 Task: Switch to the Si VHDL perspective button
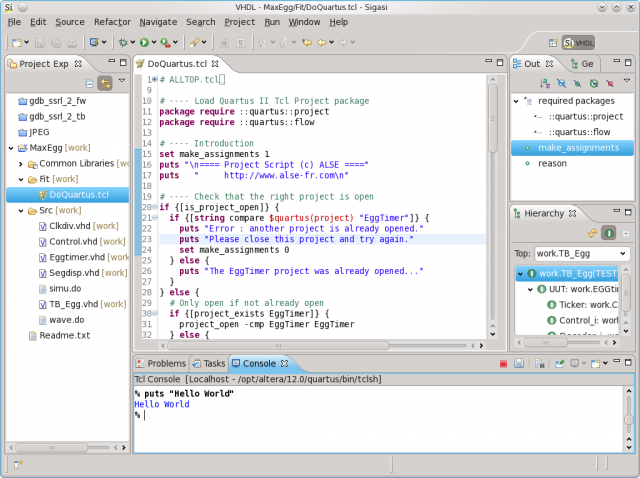pyautogui.click(x=578, y=43)
